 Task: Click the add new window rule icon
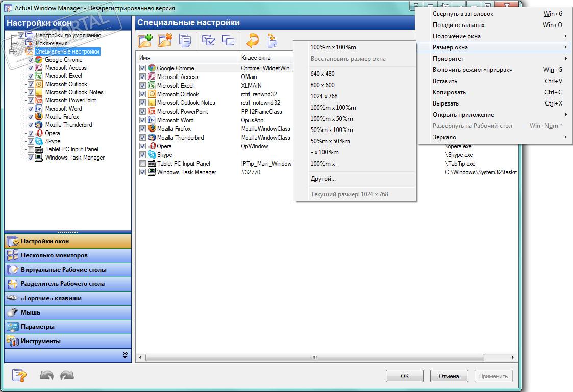pyautogui.click(x=145, y=40)
